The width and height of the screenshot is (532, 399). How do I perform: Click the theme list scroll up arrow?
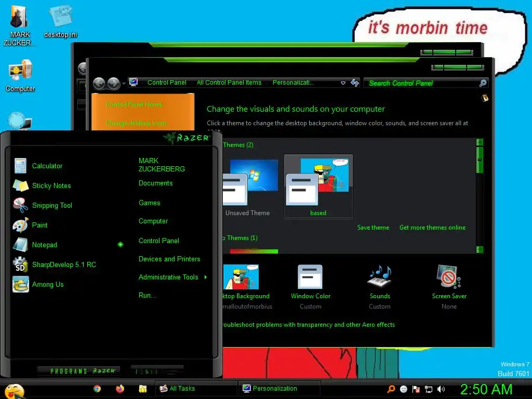(x=480, y=142)
